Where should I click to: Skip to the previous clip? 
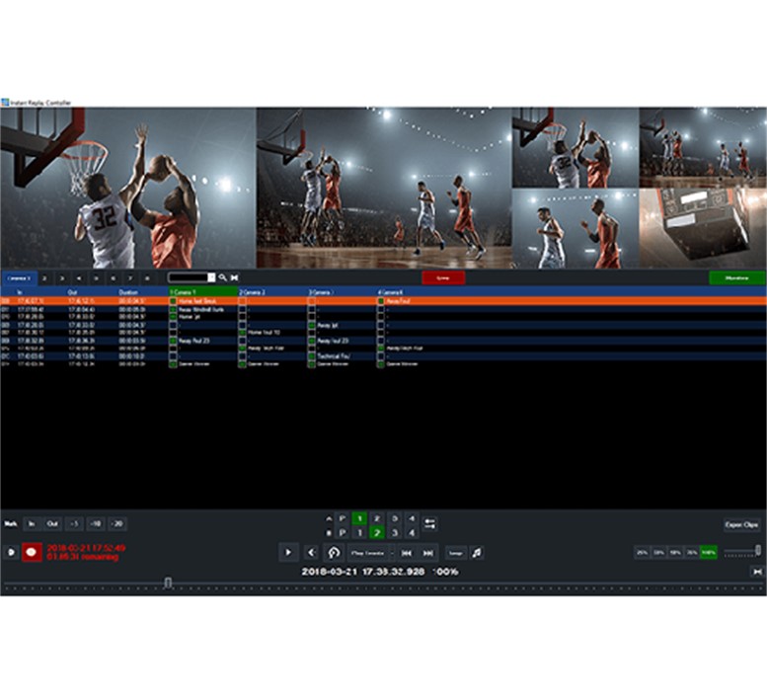pos(406,553)
